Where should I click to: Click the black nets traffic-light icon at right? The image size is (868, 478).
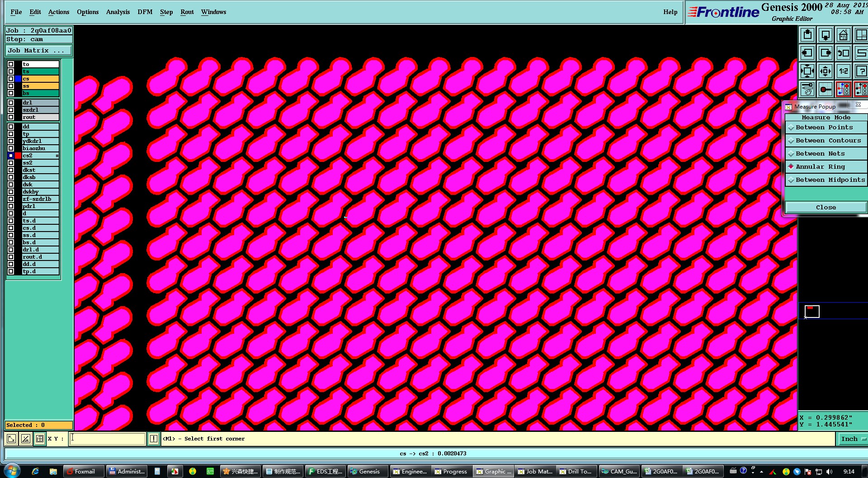coord(861,89)
